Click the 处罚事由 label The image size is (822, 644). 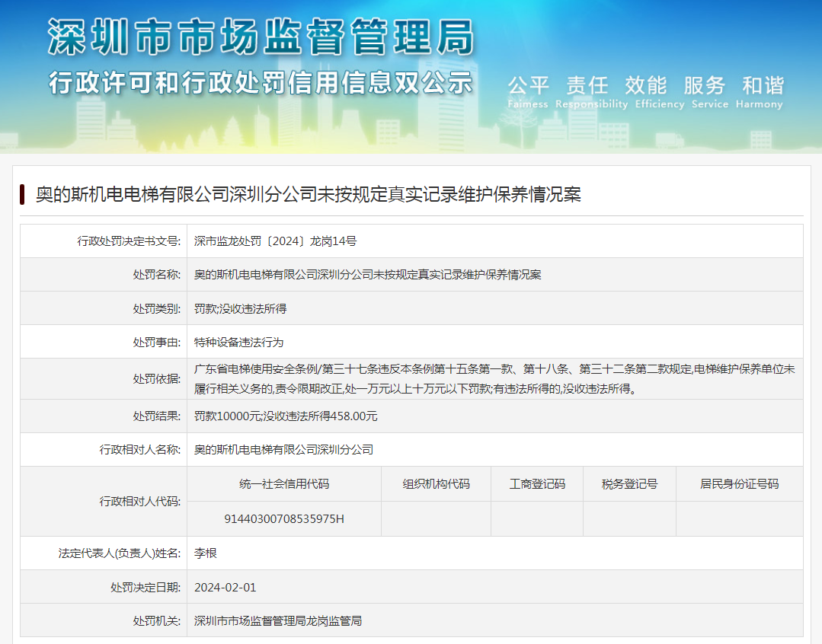pyautogui.click(x=157, y=343)
